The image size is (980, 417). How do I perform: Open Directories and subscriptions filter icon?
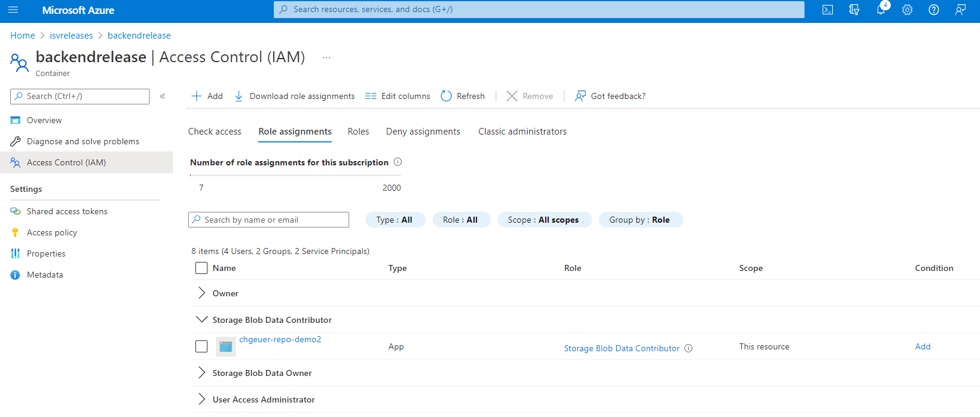coord(854,10)
